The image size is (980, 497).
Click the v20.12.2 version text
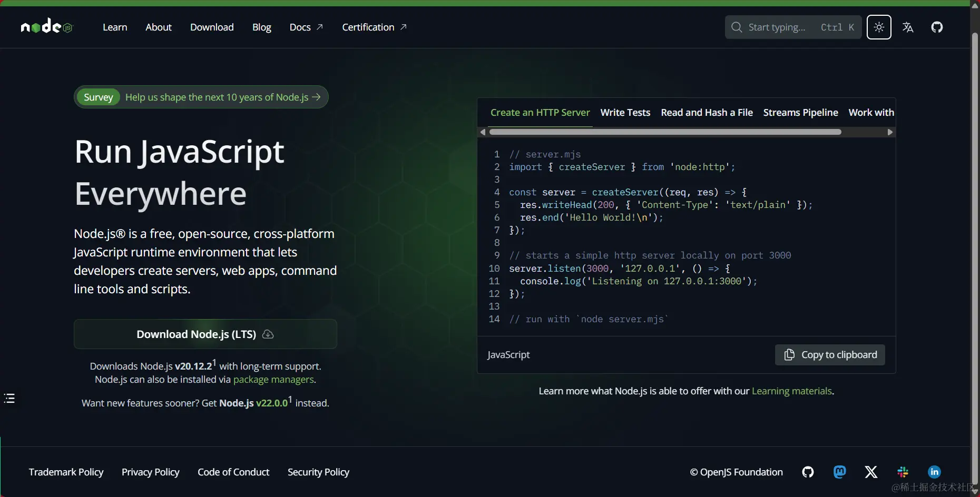click(193, 366)
